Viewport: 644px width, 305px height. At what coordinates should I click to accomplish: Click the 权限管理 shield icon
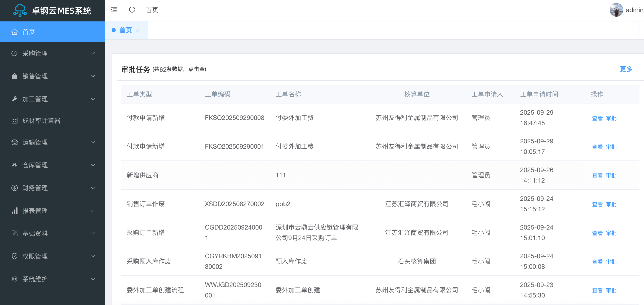[x=15, y=256]
